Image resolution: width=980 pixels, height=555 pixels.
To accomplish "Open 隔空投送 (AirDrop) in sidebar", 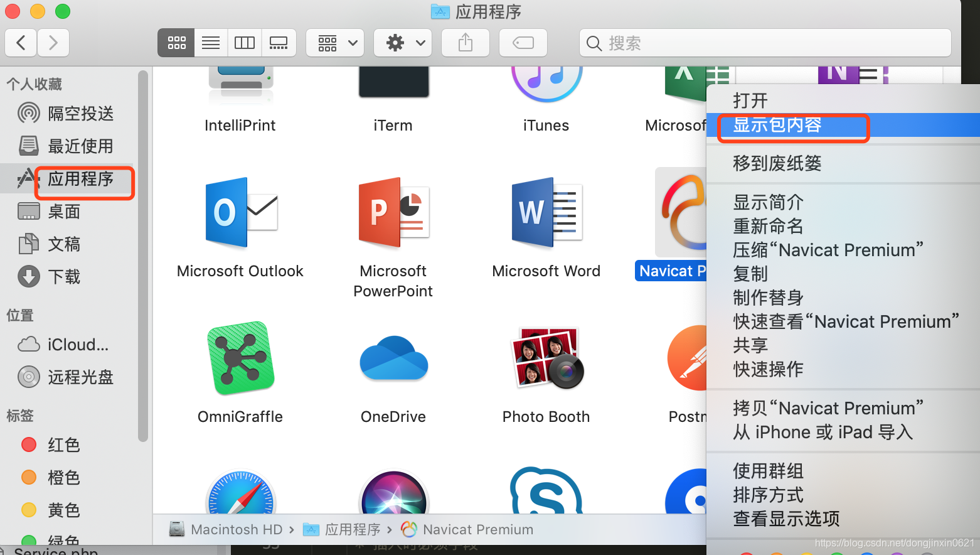I will point(67,114).
